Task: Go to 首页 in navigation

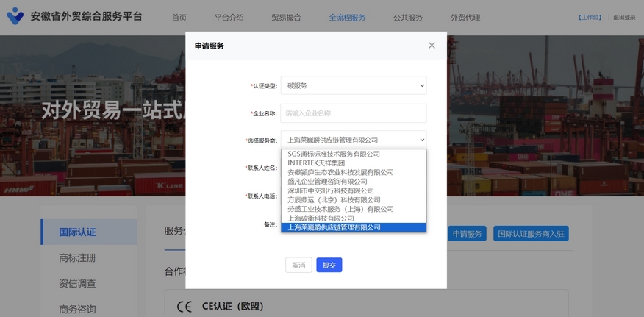Action: tap(179, 18)
